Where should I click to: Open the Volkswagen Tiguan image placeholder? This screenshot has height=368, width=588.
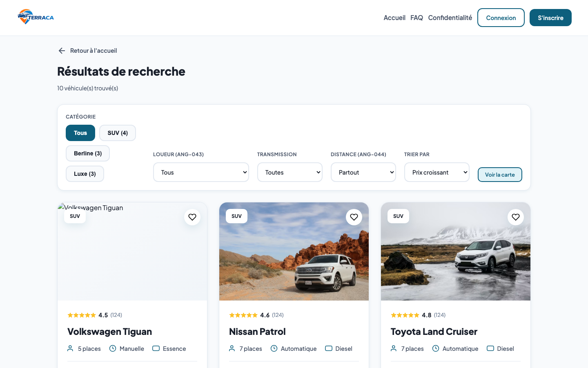coord(132,251)
